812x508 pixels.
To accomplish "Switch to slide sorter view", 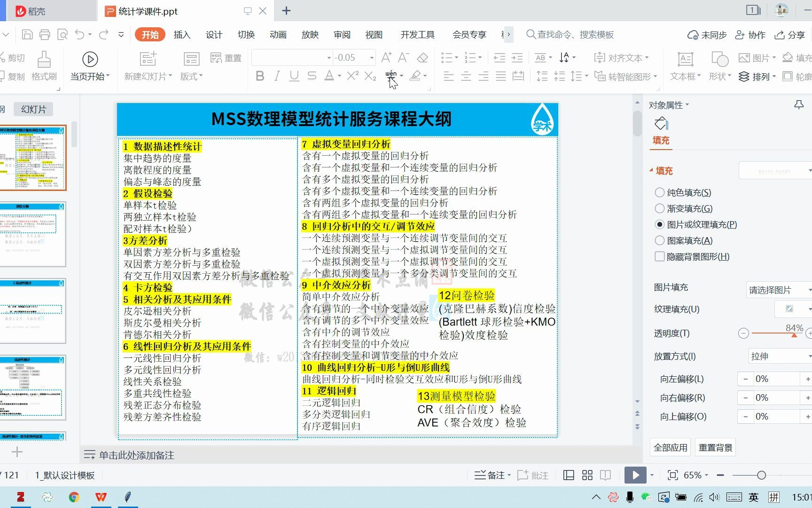I will [x=587, y=475].
